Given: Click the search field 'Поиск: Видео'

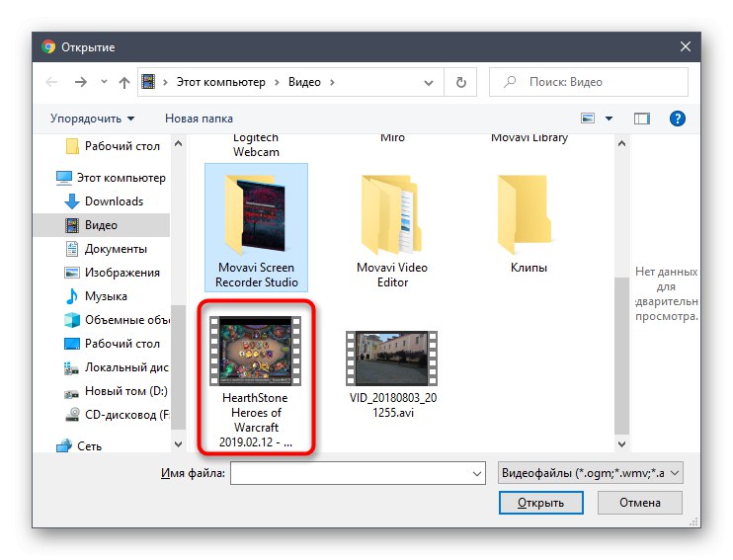Looking at the screenshot, I should 589,82.
